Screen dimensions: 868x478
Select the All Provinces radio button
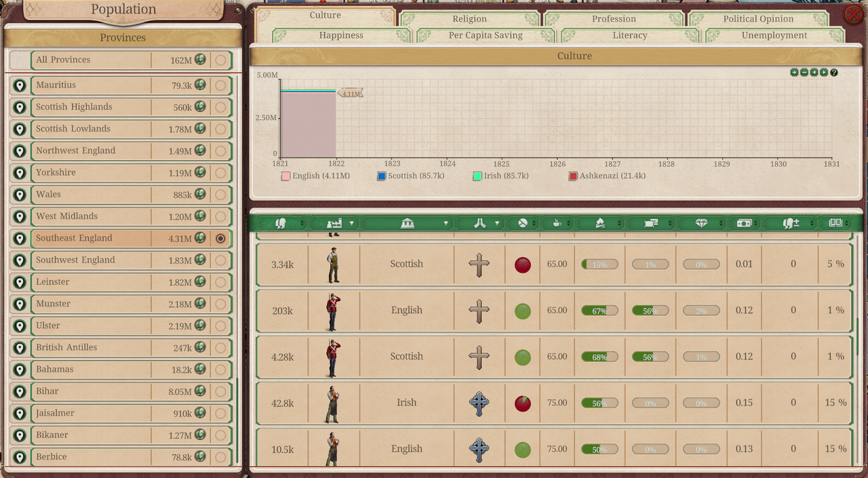220,60
